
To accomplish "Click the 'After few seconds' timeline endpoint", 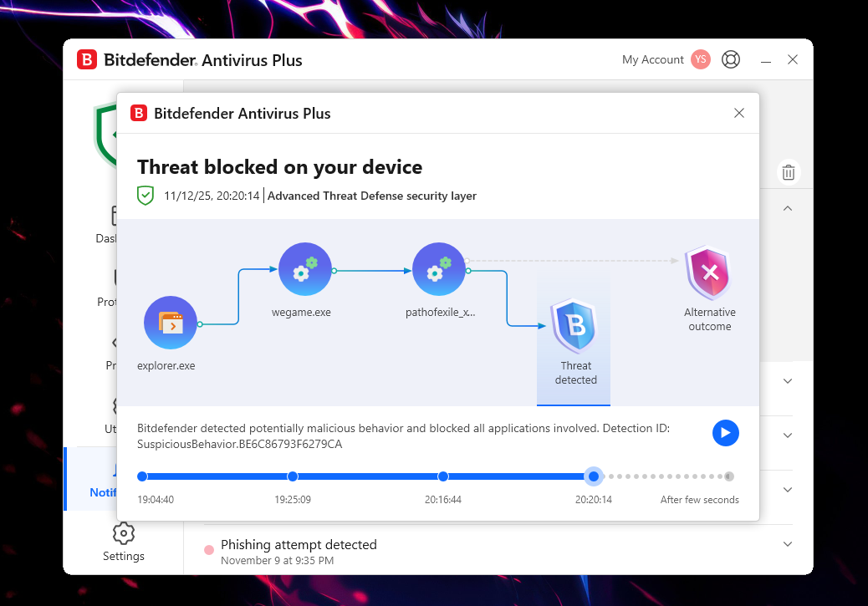I will coord(729,476).
